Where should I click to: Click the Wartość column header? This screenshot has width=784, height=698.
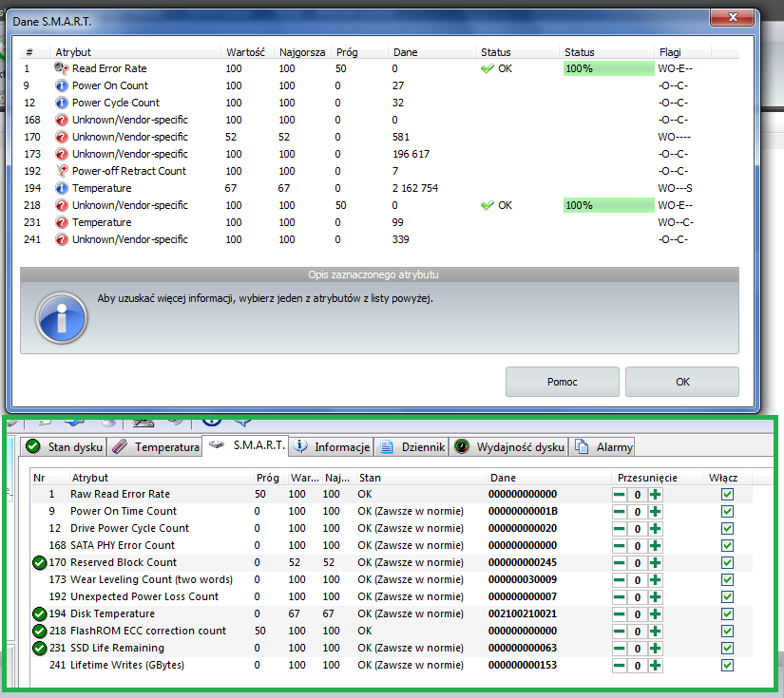pyautogui.click(x=247, y=52)
